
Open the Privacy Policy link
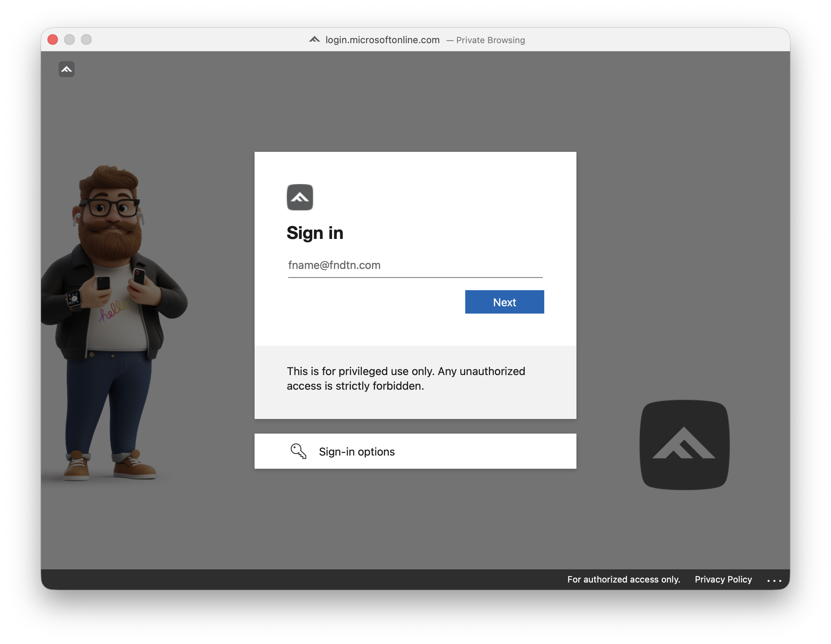coord(723,579)
